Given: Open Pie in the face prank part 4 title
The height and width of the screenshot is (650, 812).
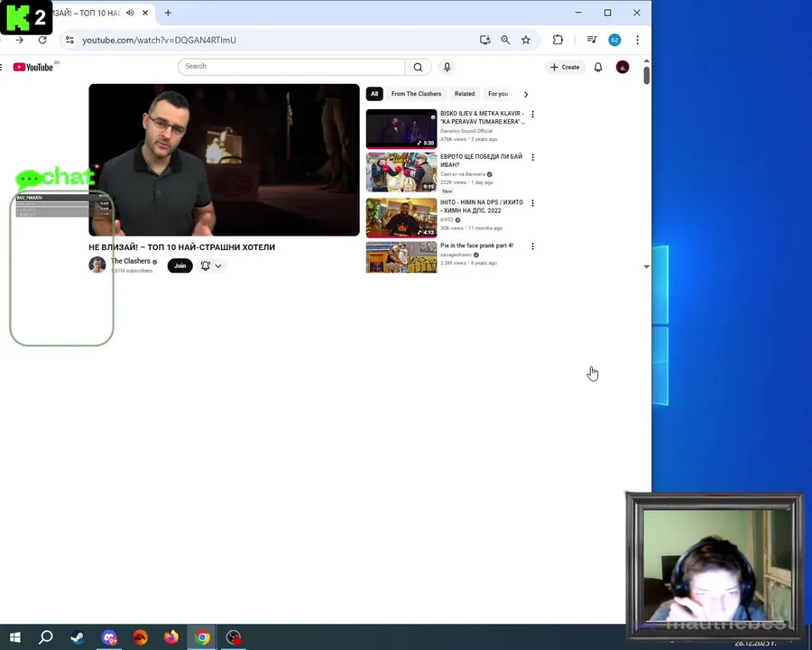Looking at the screenshot, I should coord(476,246).
